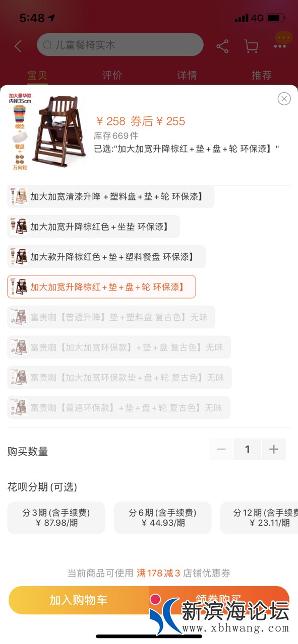This screenshot has height=644, width=298.
Task: Select 加大加宽清漆升降 option
Action: point(111,196)
